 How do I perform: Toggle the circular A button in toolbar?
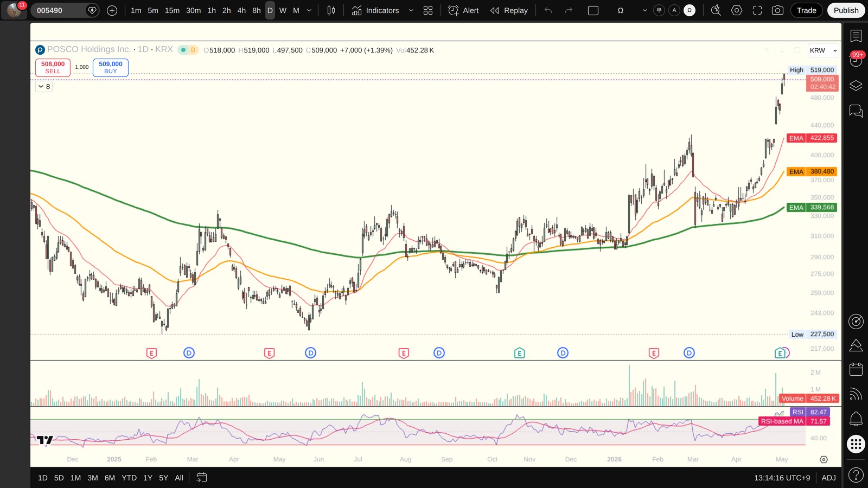tap(674, 10)
